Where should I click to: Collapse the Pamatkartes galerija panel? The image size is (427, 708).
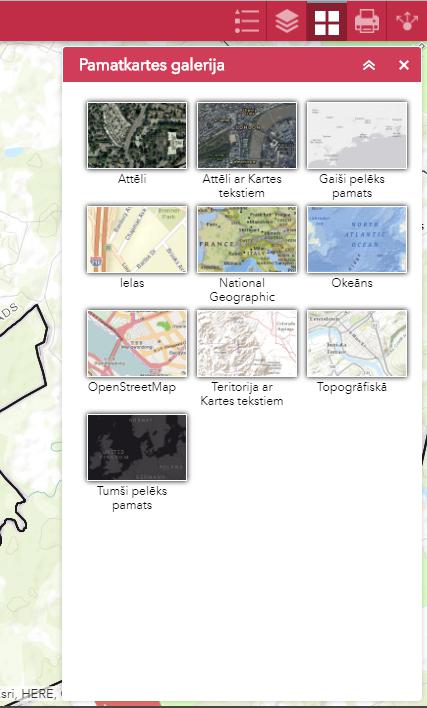pyautogui.click(x=369, y=65)
